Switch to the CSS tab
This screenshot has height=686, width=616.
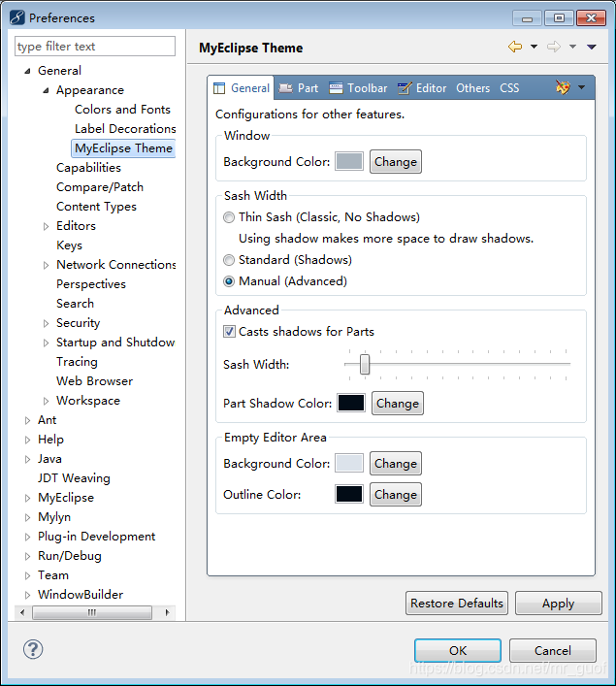[x=509, y=88]
